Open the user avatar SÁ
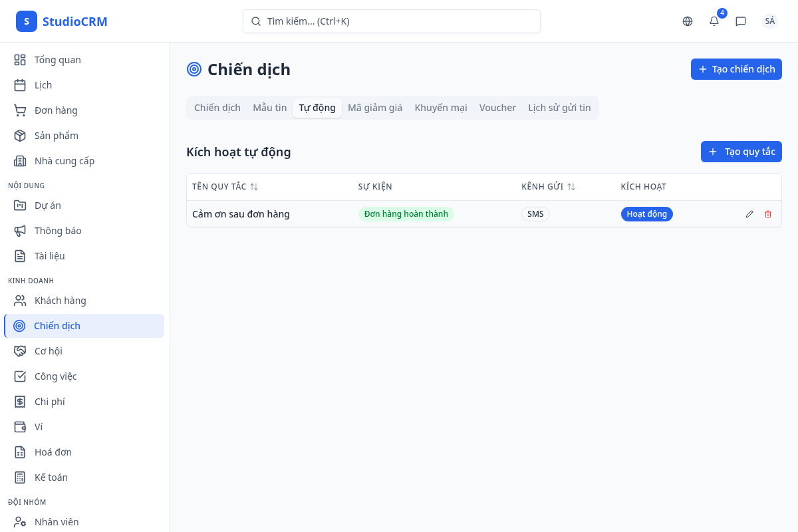 pos(769,21)
